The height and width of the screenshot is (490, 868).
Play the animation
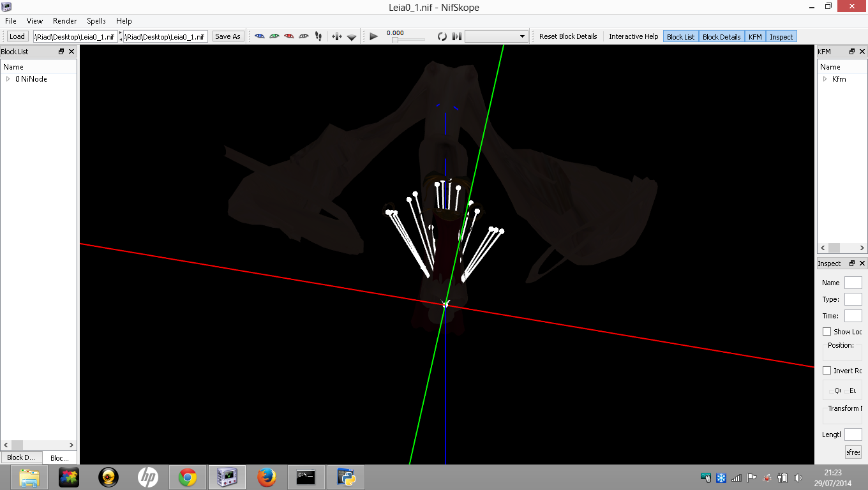374,36
